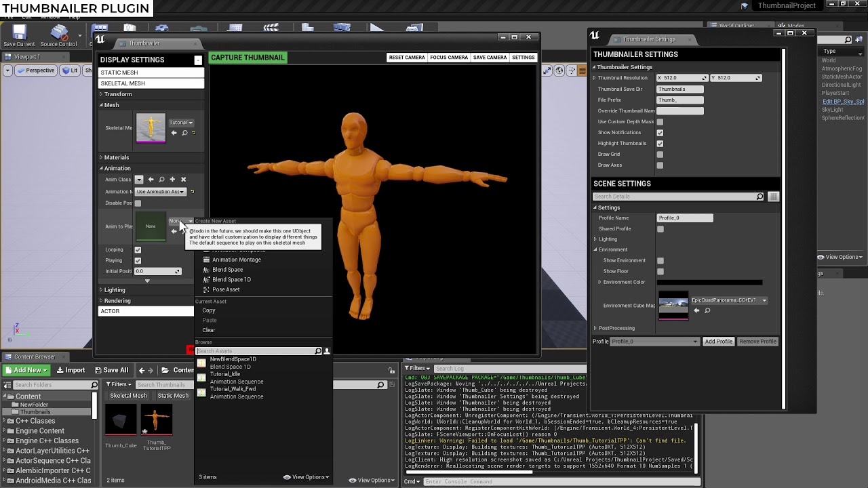Select Copy in Current Asset menu
Image resolution: width=868 pixels, height=488 pixels.
coord(209,310)
